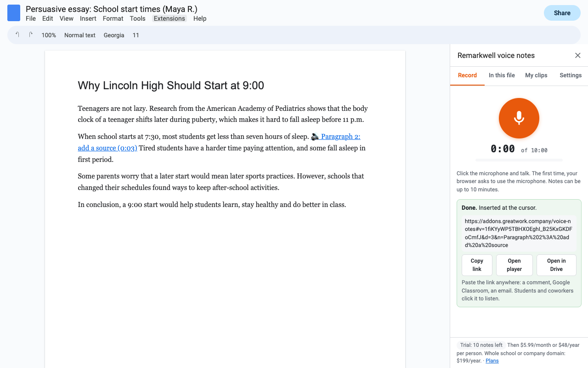Screen dimensions: 588x368
Task: Click the Undo arrow in the toolbar
Action: [17, 35]
